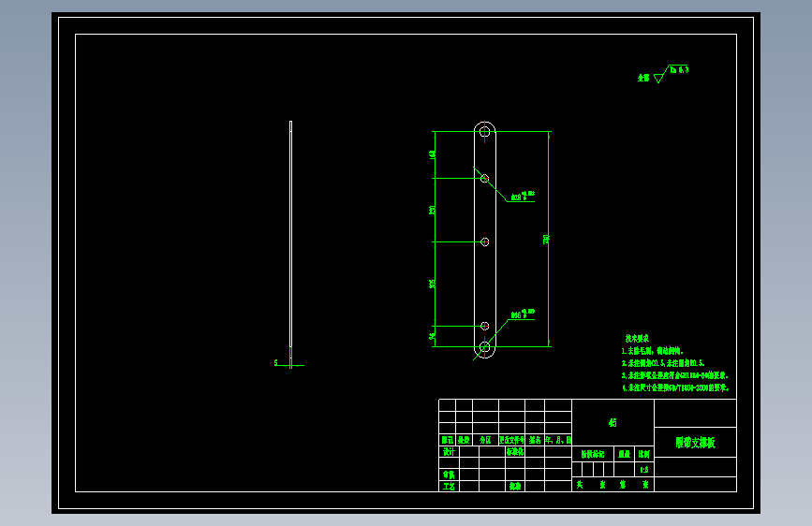This screenshot has width=812, height=526.
Task: Select the middle hole of the support plate
Action: pos(485,241)
